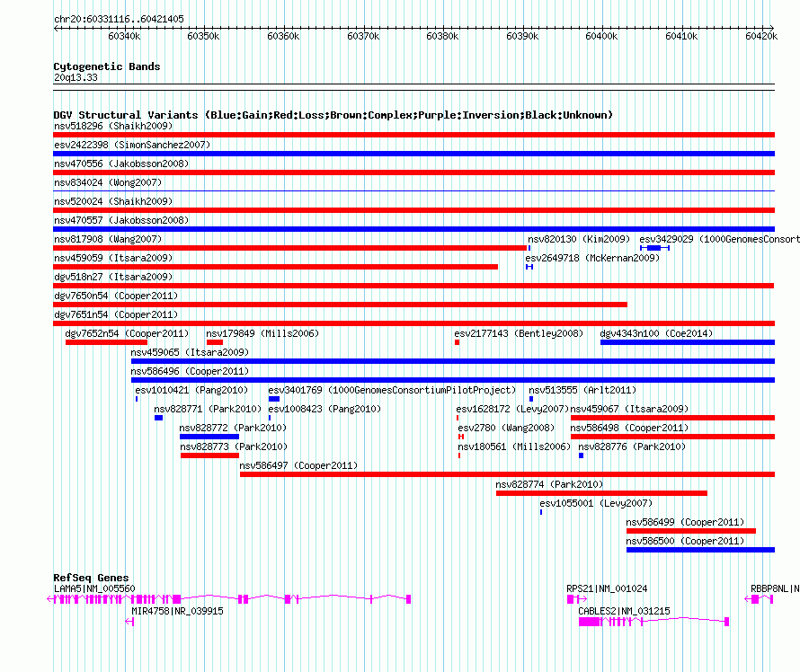
Task: Open nsv586498 (Cooper2011) variant label
Action: tap(629, 428)
